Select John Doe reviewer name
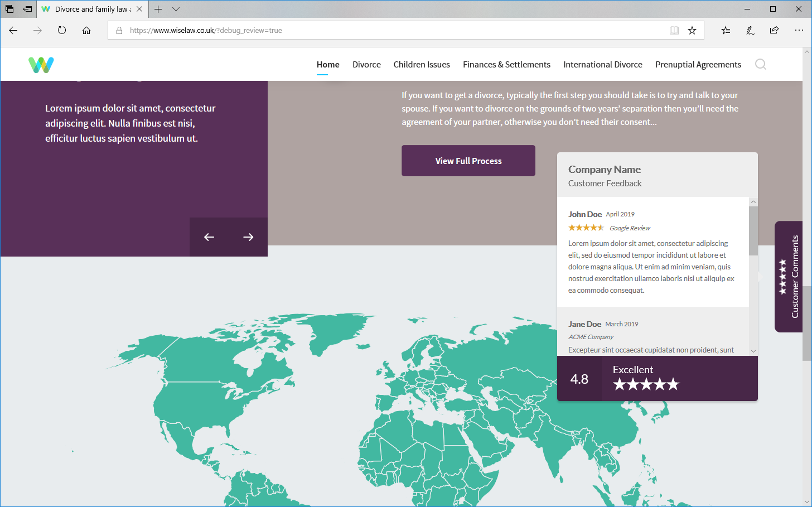 [585, 214]
